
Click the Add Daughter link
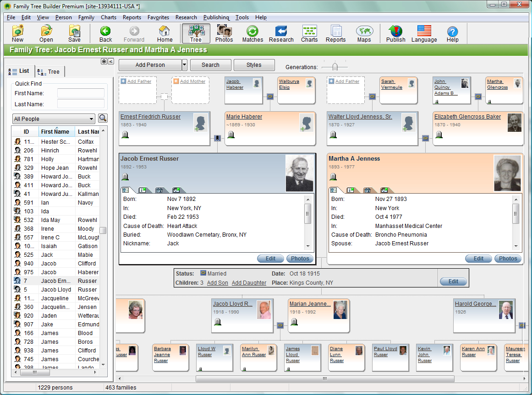pyautogui.click(x=249, y=283)
